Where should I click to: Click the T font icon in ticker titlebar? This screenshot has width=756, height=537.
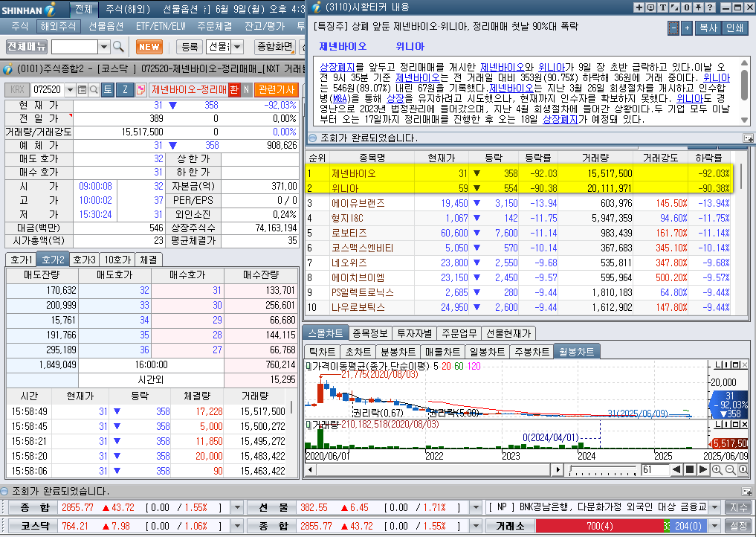coord(663,7)
